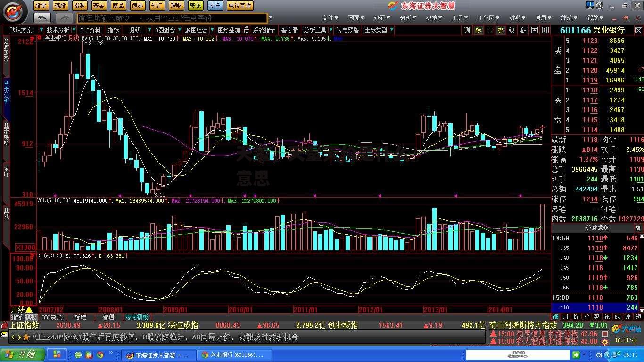Click the play-forward panel icon in chart toolbar
Screen dimensions: 644x362
tap(545, 30)
